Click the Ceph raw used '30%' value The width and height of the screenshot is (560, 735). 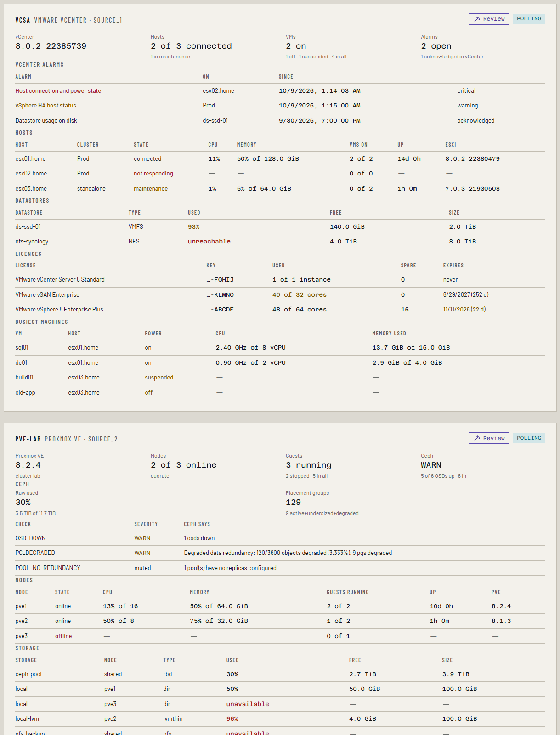click(23, 502)
